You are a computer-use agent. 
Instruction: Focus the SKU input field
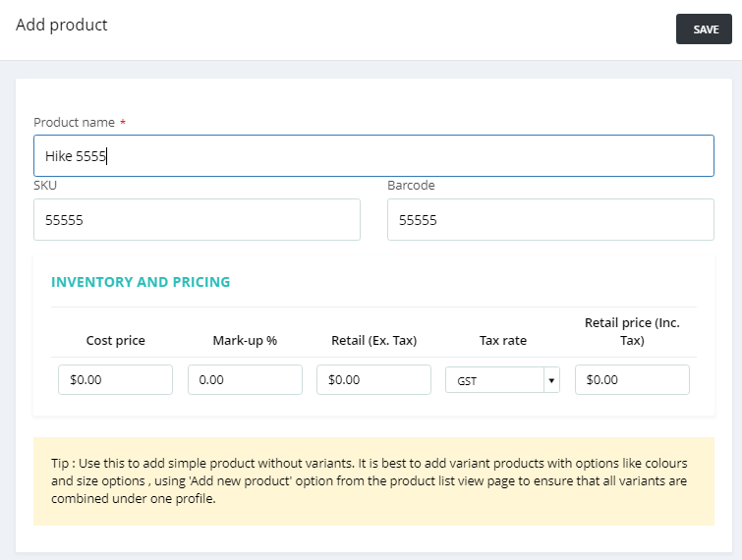coord(197,219)
